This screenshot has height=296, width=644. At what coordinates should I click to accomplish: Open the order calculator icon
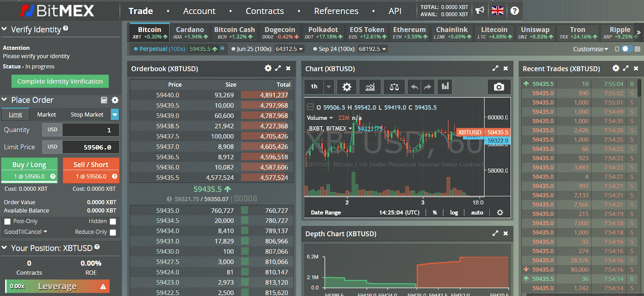click(x=104, y=100)
